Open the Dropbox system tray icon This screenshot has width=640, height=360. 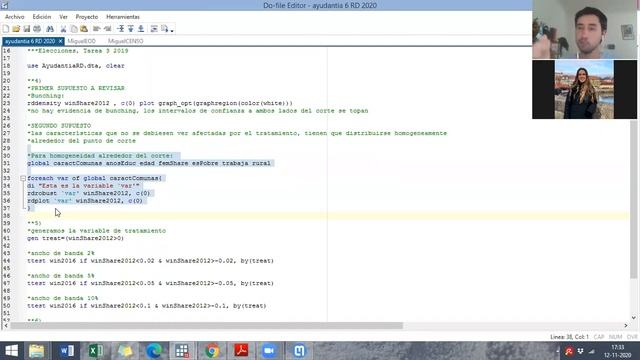[x=580, y=351]
